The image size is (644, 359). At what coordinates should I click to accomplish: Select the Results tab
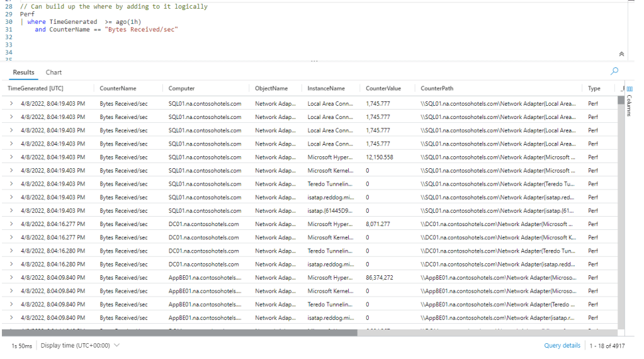pos(24,72)
